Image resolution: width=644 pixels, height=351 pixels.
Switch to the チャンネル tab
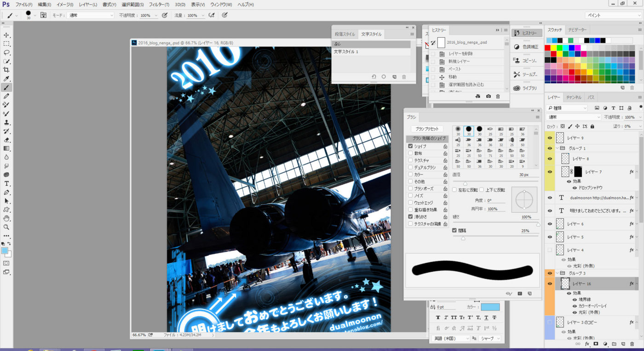click(574, 97)
